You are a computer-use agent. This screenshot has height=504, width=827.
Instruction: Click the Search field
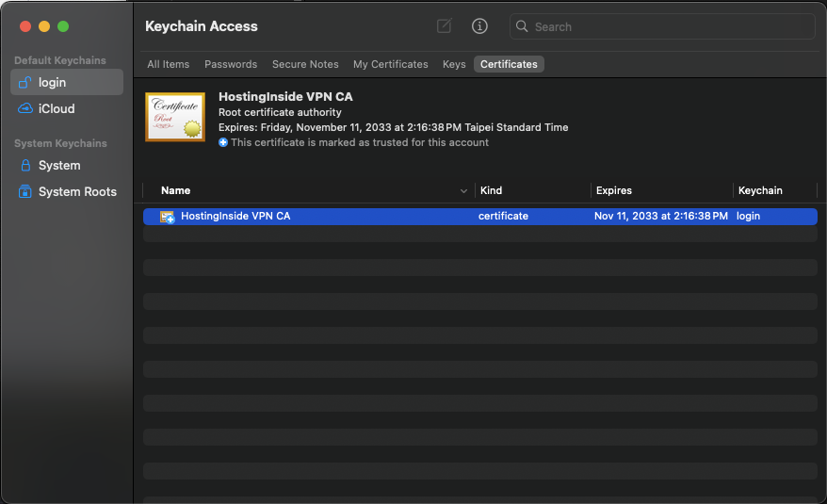click(x=662, y=26)
